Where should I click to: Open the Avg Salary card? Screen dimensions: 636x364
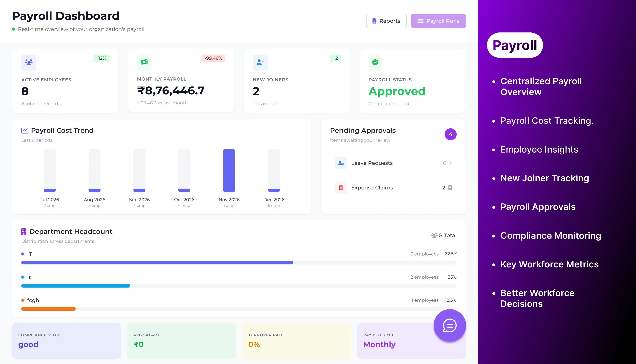pyautogui.click(x=182, y=341)
